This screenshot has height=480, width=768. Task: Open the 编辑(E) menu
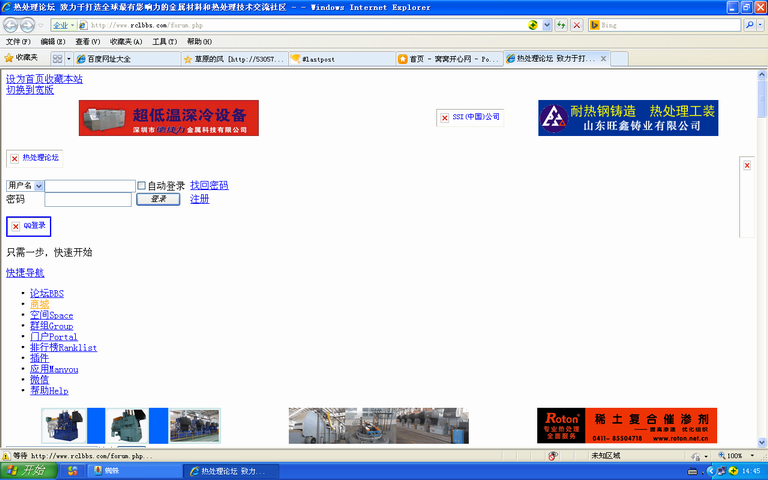tap(53, 42)
